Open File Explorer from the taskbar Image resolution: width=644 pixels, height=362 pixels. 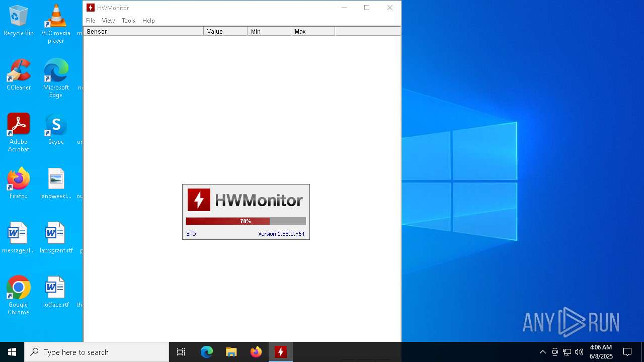[x=231, y=352]
